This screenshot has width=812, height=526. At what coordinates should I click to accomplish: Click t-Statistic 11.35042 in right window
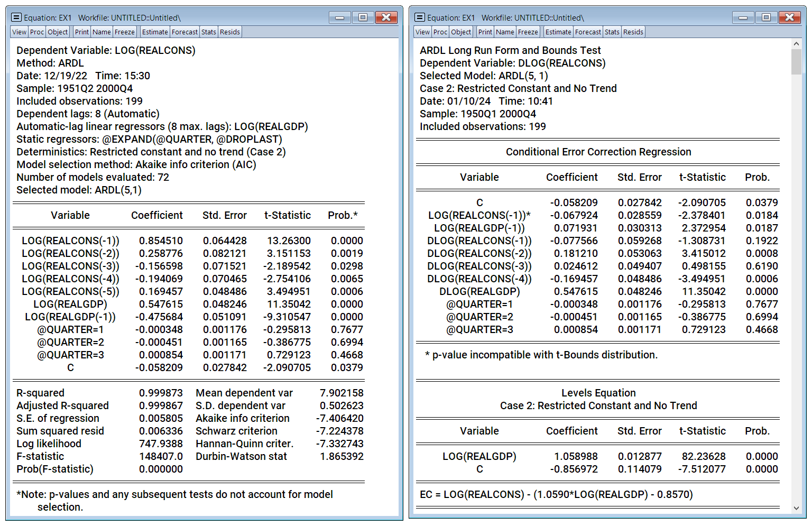coord(704,291)
